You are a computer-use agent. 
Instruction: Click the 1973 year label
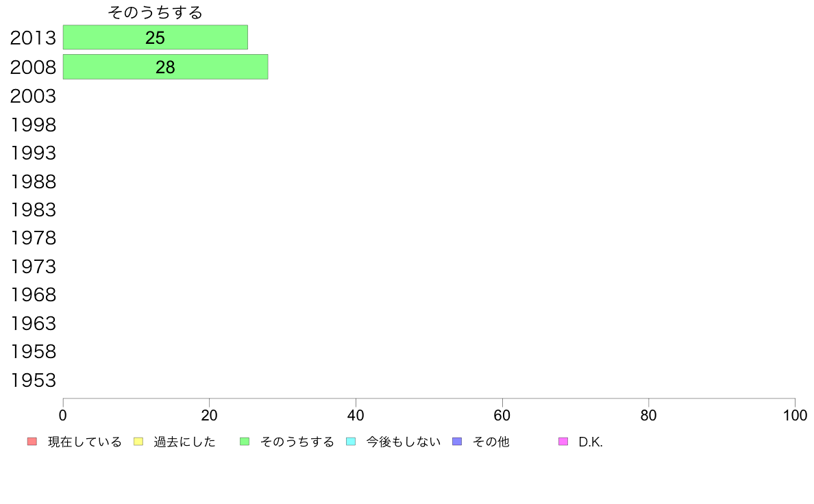point(33,267)
